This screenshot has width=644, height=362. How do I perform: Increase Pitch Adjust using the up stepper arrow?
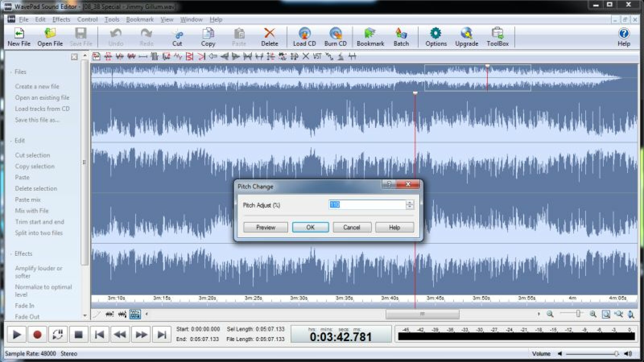(409, 203)
